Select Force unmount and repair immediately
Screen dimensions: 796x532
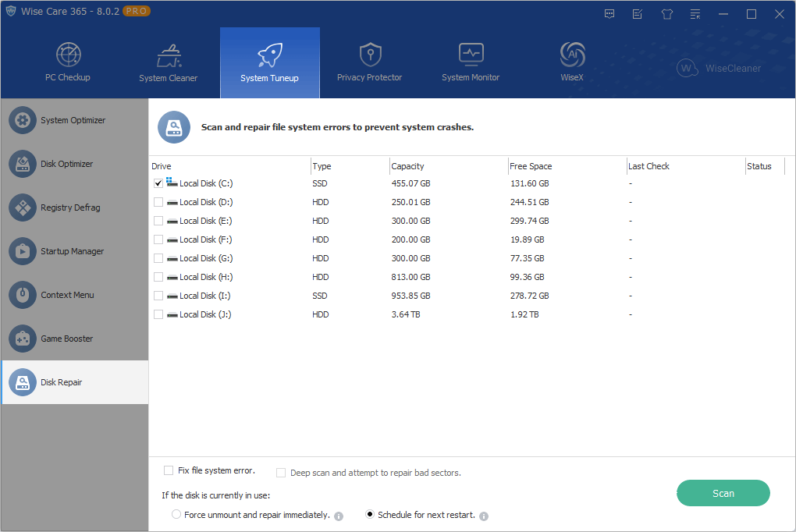point(176,514)
